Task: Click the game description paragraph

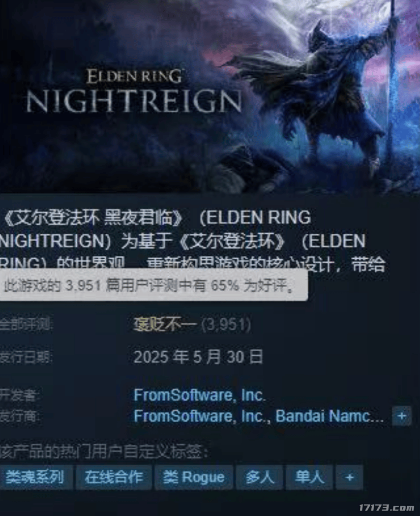Action: (x=192, y=241)
